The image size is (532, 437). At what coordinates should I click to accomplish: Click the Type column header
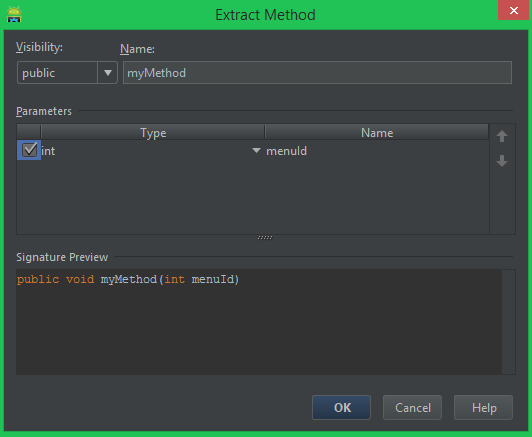153,133
